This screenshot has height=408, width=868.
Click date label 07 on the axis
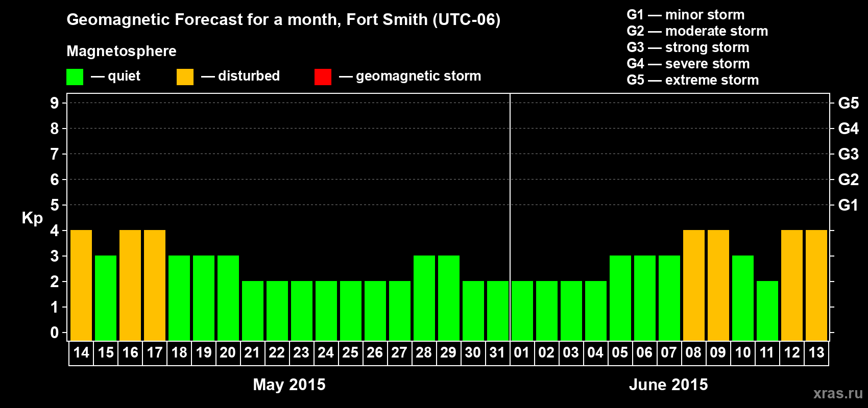click(x=669, y=352)
